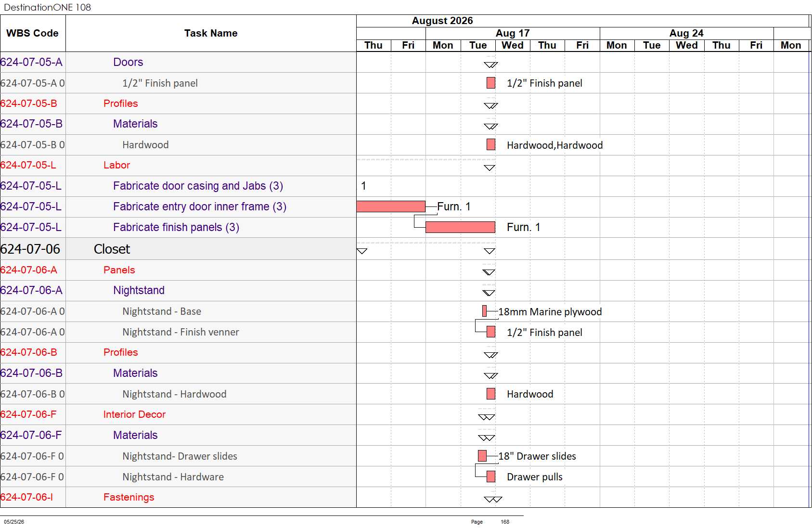The width and height of the screenshot is (812, 528).
Task: Select the Fabricate entry door inner frame bar
Action: [x=391, y=206]
